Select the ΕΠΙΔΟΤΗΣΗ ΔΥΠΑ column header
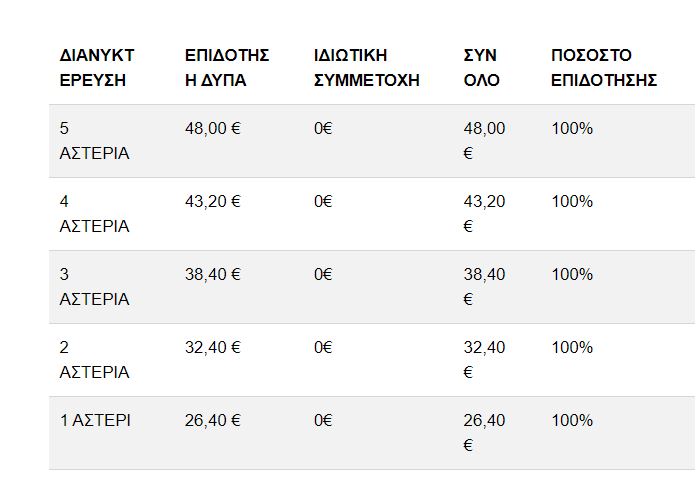 pos(227,68)
